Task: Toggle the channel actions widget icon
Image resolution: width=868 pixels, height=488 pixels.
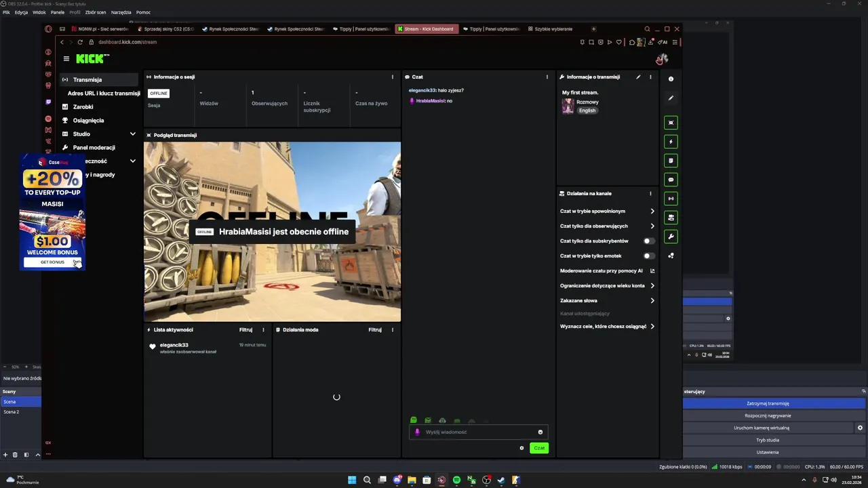Action: 671,218
